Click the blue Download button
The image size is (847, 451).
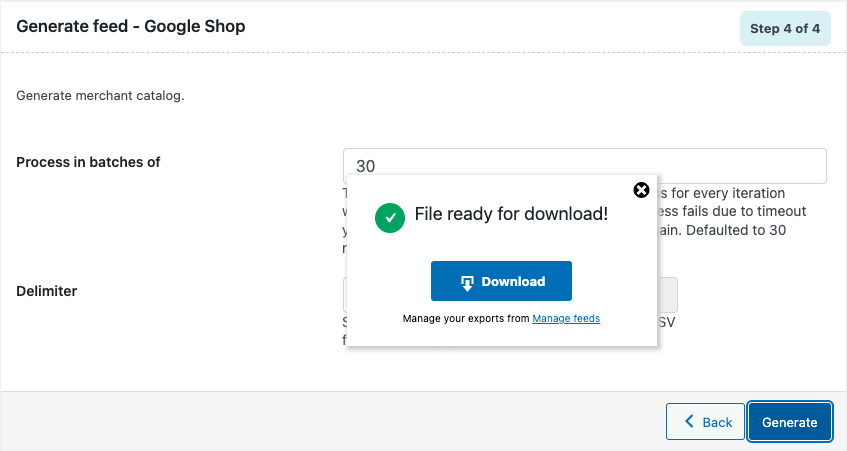[x=501, y=281]
